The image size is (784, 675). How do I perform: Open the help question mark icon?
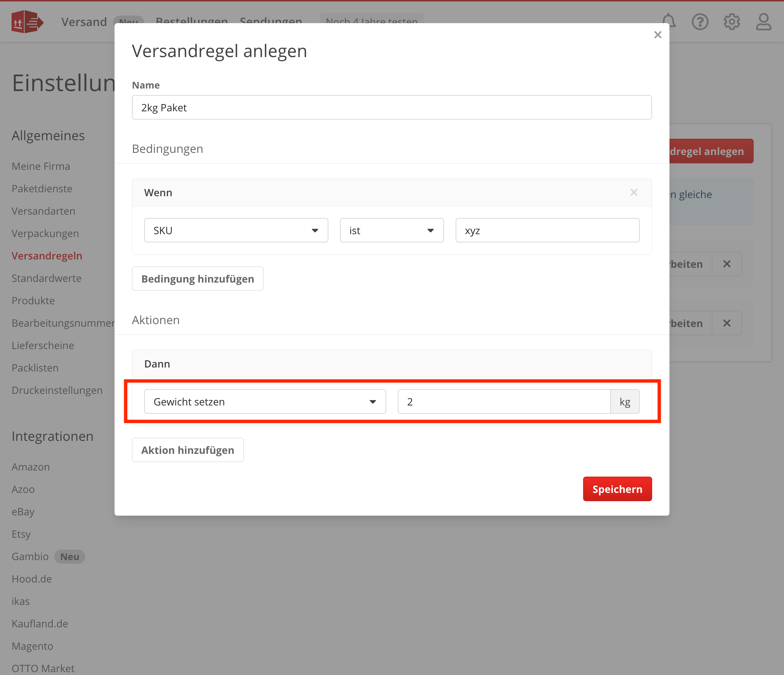(x=700, y=22)
